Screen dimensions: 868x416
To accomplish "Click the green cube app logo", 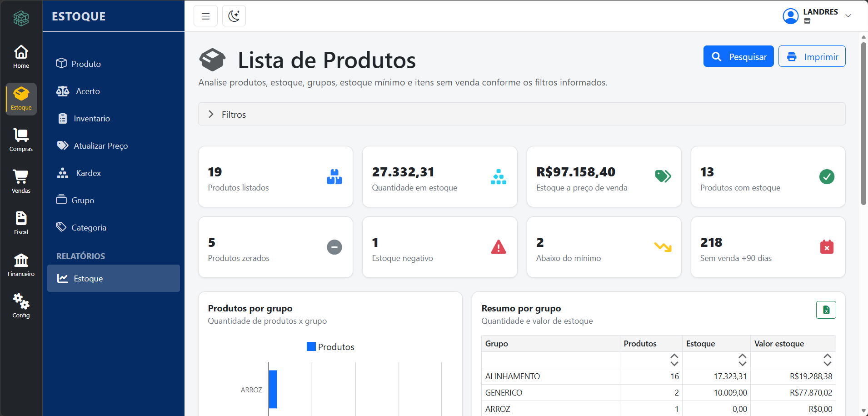I will coord(21,18).
